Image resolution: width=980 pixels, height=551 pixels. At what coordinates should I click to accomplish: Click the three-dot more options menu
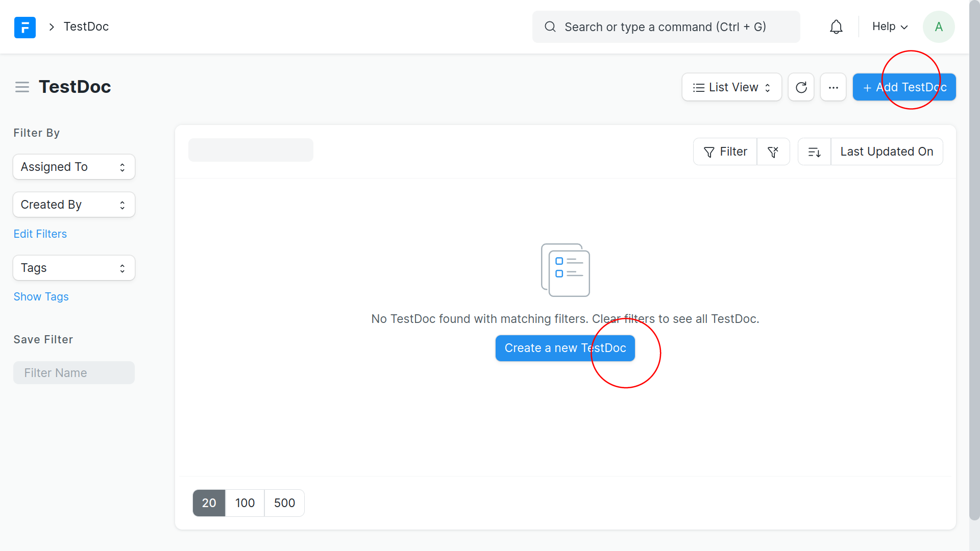click(834, 87)
